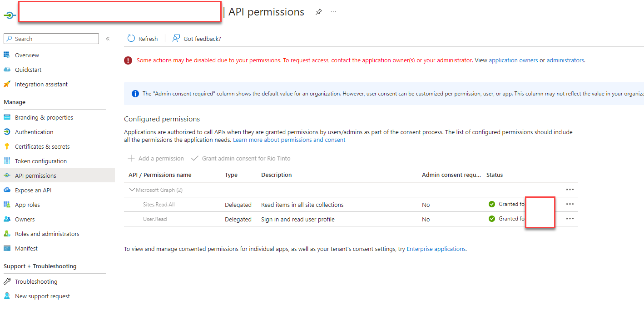Open ellipsis menu for Sites.Read.All row
Viewport: 644px width, 331px height.
point(570,204)
